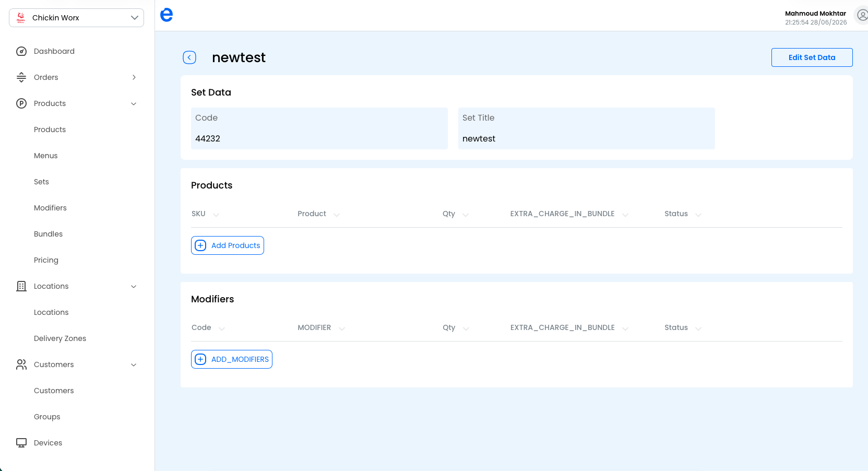Sort Products table by SKU chevron

coord(216,215)
